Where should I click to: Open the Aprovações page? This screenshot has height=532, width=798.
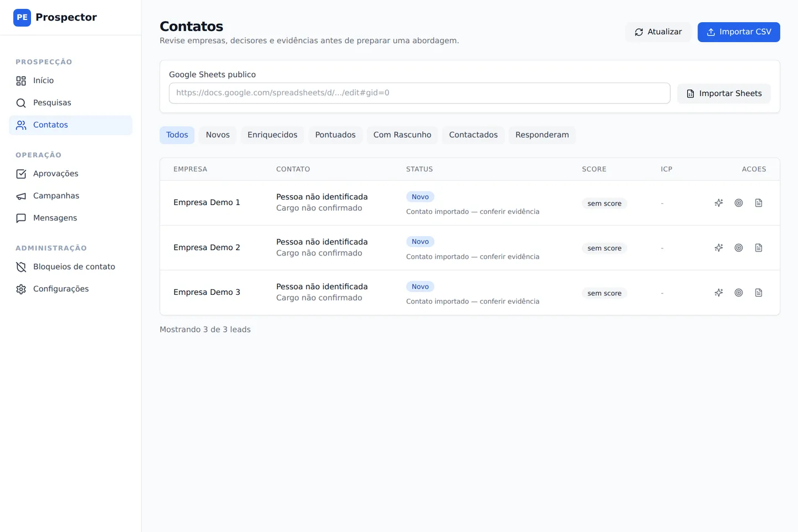(70, 174)
